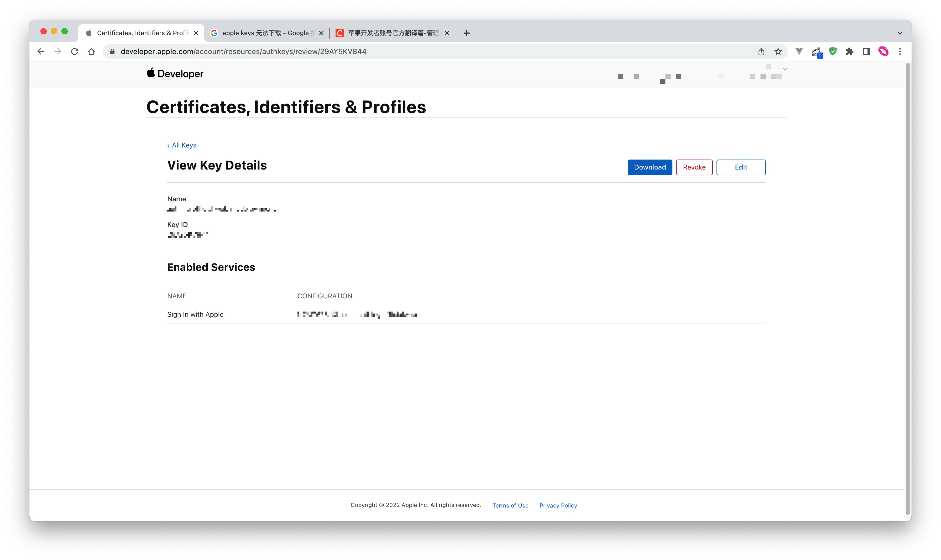Switch to the 苹果开发者账号 tab
The image size is (941, 560).
click(391, 33)
